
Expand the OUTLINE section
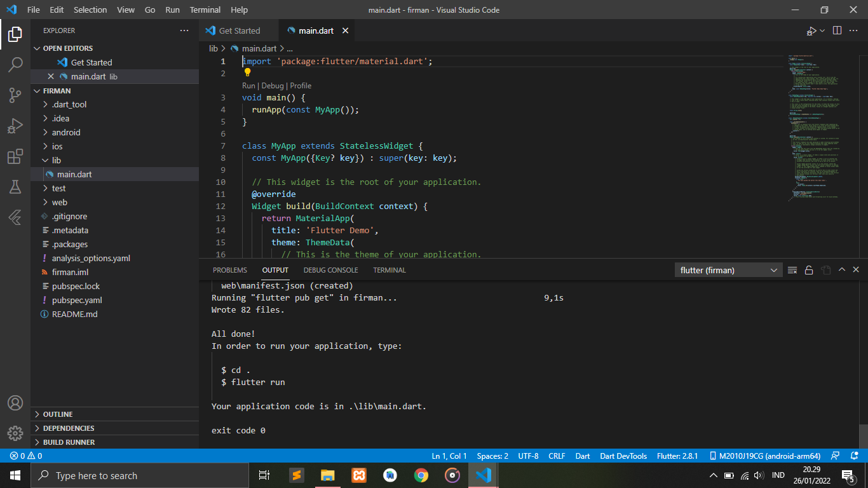click(x=58, y=414)
